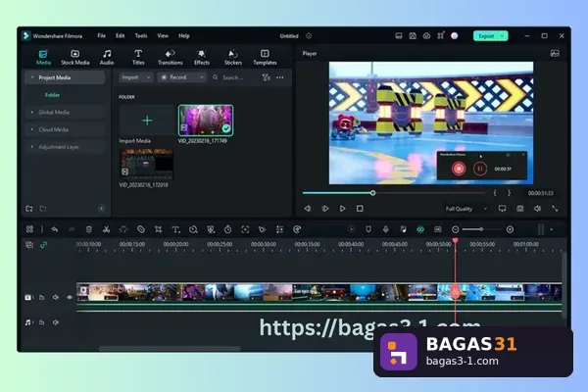Click the red record button in recorder
Image resolution: width=588 pixels, height=392 pixels.
tap(459, 169)
